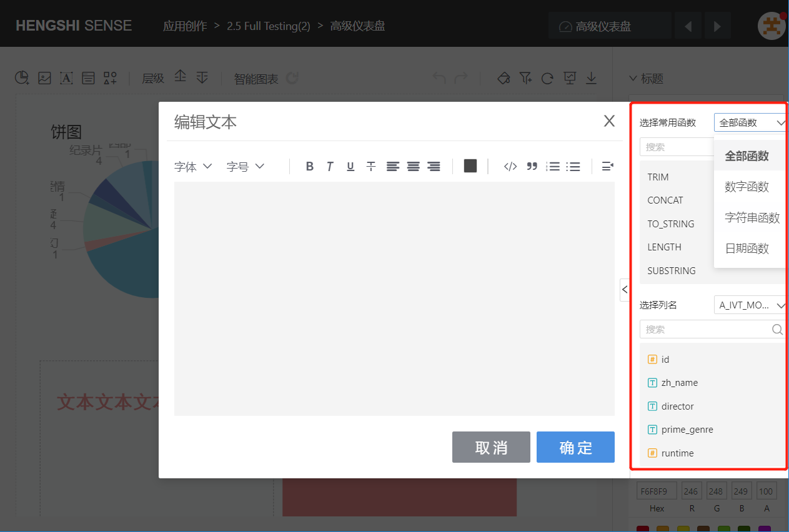Close the 编辑文本 dialog
The width and height of the screenshot is (789, 532).
[x=609, y=121]
